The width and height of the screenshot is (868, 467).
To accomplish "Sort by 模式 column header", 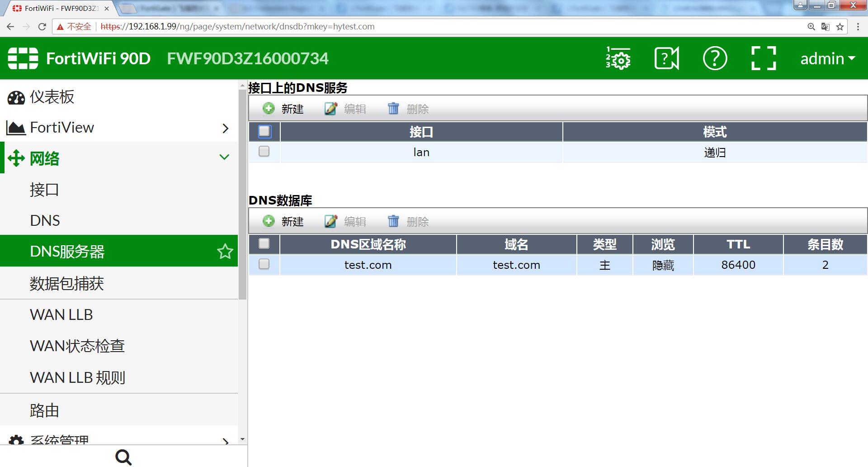I will (715, 132).
